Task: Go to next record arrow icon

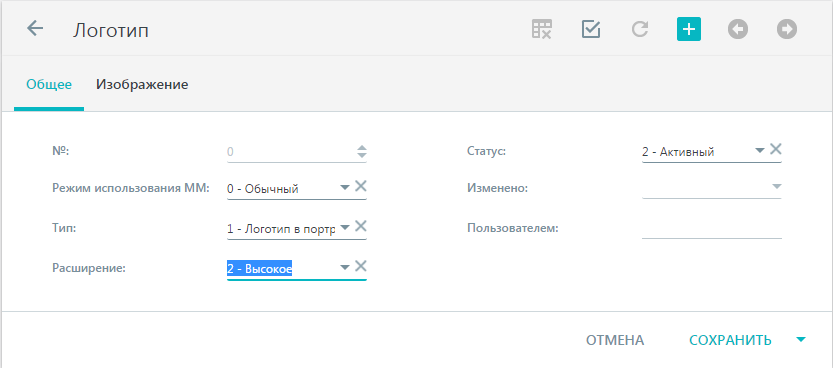Action: click(x=787, y=29)
